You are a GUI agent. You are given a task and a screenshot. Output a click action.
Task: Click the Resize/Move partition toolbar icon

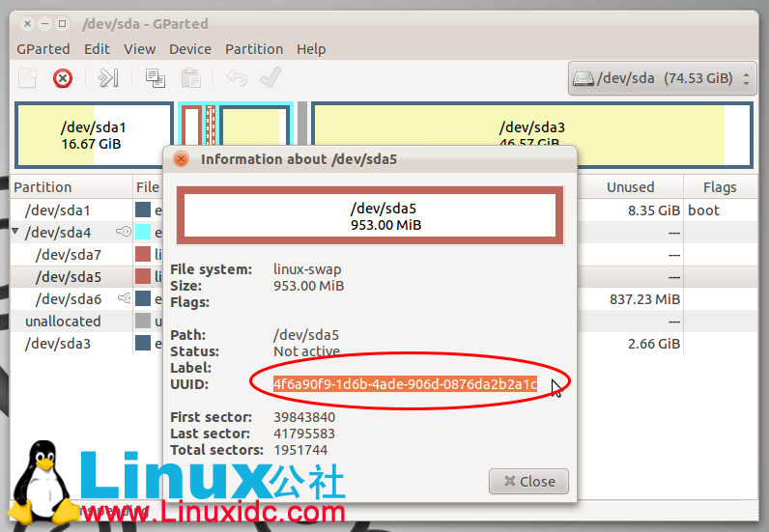pyautogui.click(x=109, y=78)
